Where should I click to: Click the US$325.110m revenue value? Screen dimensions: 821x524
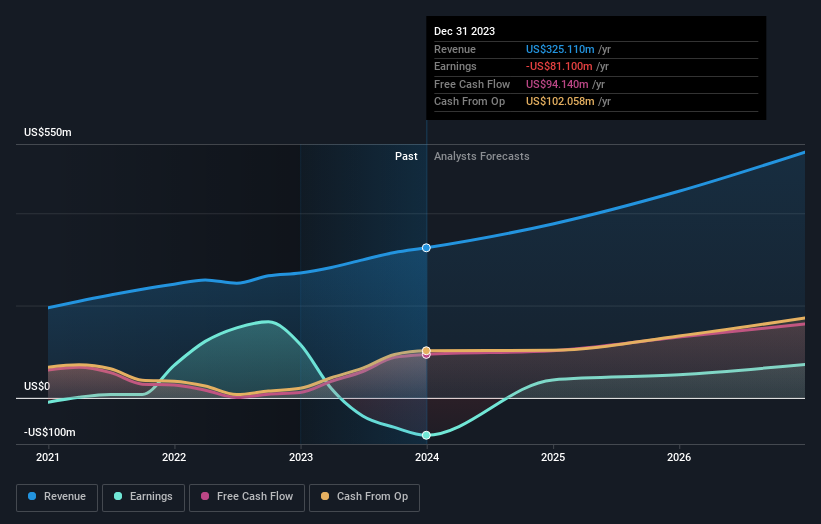click(560, 49)
